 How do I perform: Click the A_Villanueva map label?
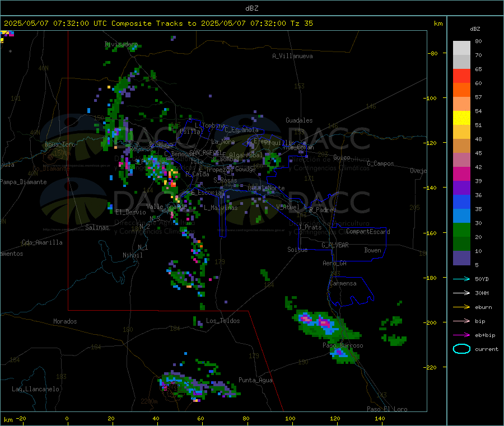coord(292,56)
